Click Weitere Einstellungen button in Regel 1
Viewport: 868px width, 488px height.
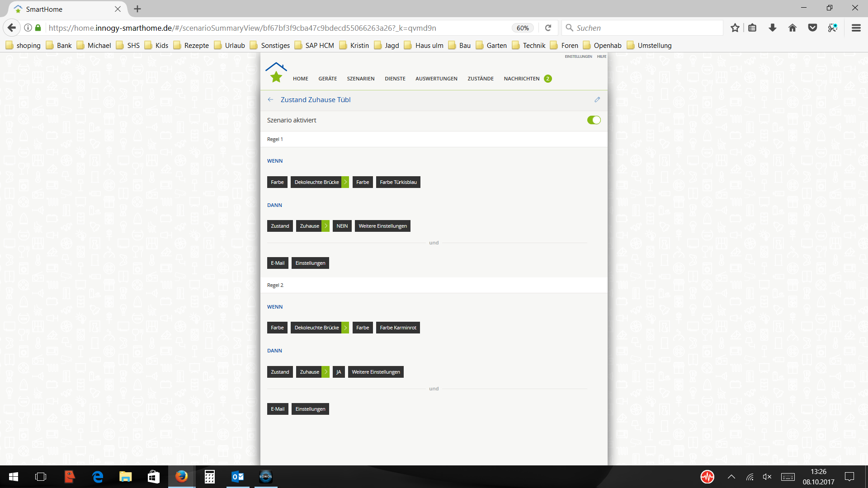pos(382,226)
